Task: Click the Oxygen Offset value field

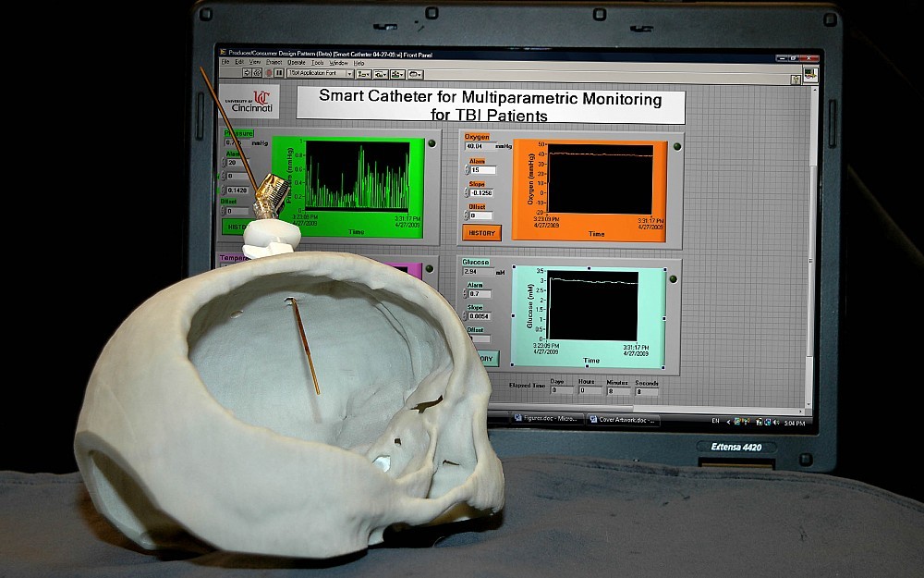Action: point(480,215)
